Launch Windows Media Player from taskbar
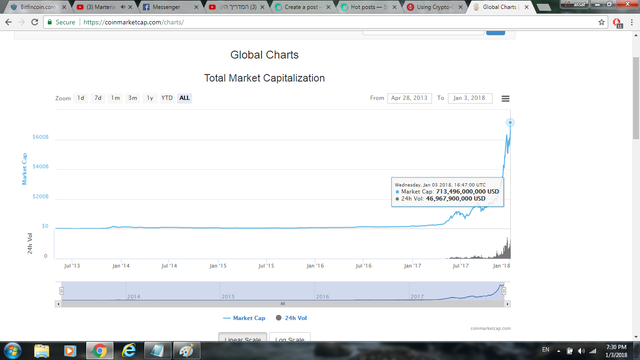 [70, 351]
